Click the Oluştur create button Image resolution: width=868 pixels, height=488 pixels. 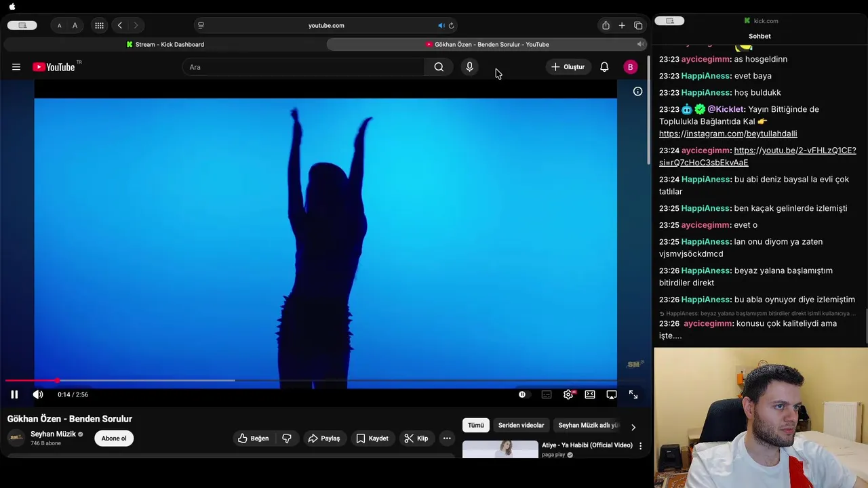tap(568, 67)
